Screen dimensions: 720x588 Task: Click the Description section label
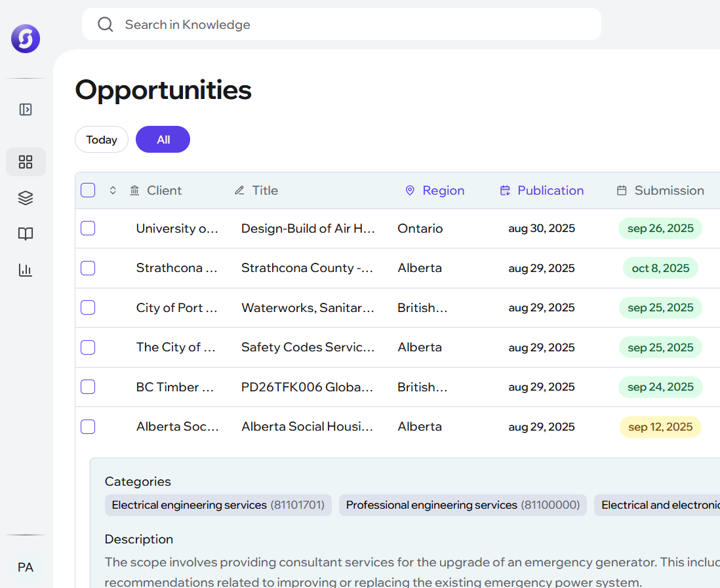click(139, 539)
